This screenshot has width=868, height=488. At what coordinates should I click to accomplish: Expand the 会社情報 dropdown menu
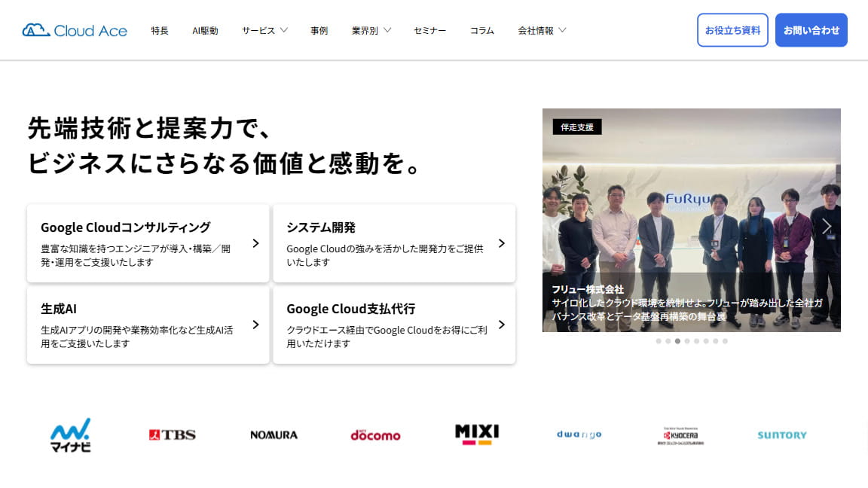(x=542, y=30)
